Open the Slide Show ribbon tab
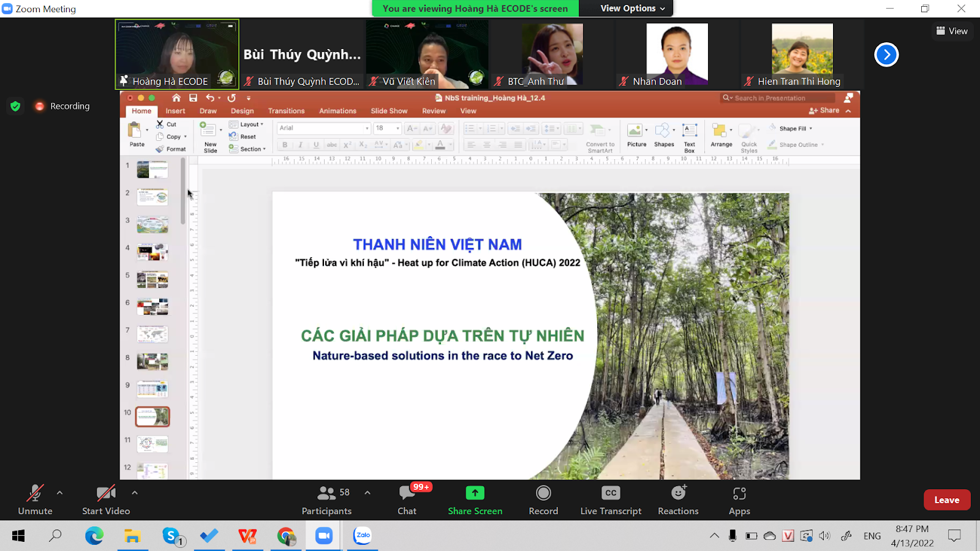Image resolution: width=980 pixels, height=551 pixels. point(389,111)
